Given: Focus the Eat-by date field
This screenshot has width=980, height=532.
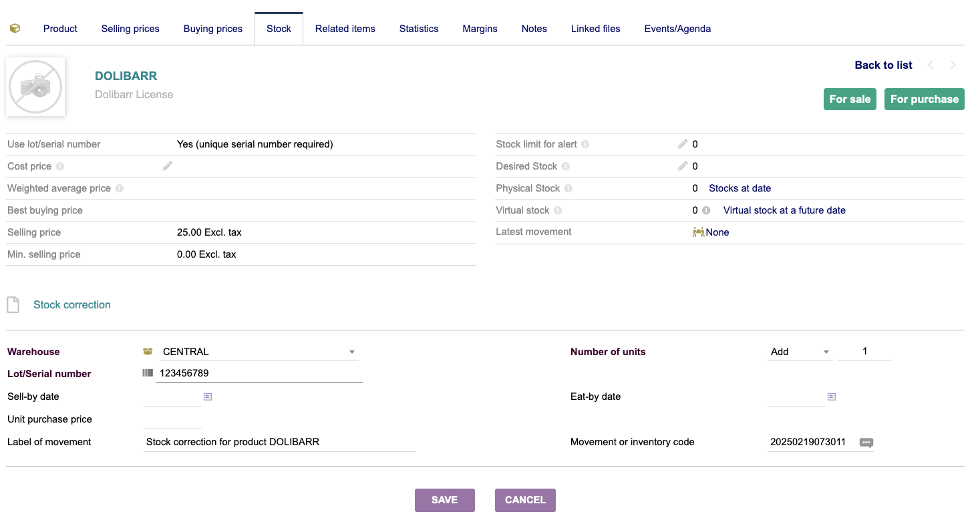Looking at the screenshot, I should click(796, 396).
